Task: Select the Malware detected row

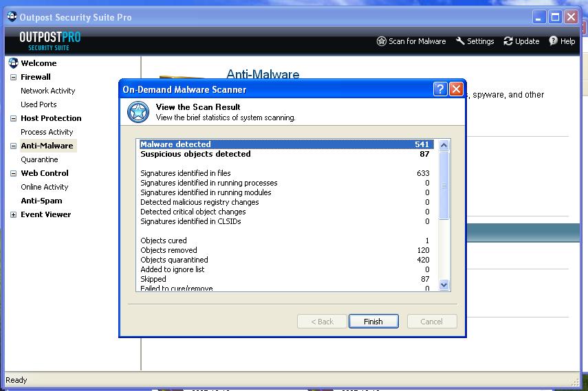Action: [x=287, y=144]
